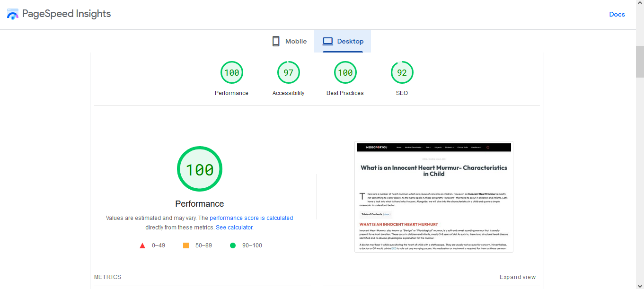The width and height of the screenshot is (644, 289).
Task: Open 'performance score is calculated' link
Action: coord(251,218)
